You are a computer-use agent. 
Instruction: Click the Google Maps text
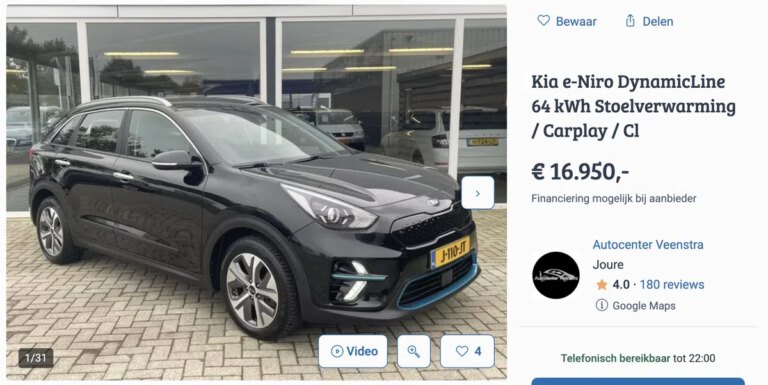[644, 306]
